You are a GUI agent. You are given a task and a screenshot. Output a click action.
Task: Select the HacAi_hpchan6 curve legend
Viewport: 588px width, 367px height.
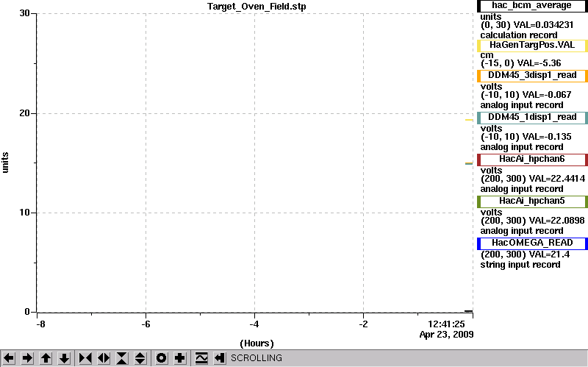click(x=531, y=160)
